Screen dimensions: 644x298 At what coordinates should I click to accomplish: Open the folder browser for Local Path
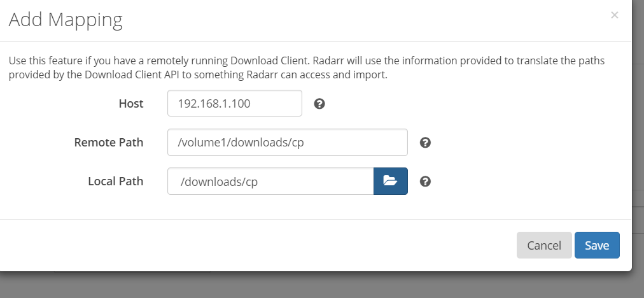click(x=391, y=181)
